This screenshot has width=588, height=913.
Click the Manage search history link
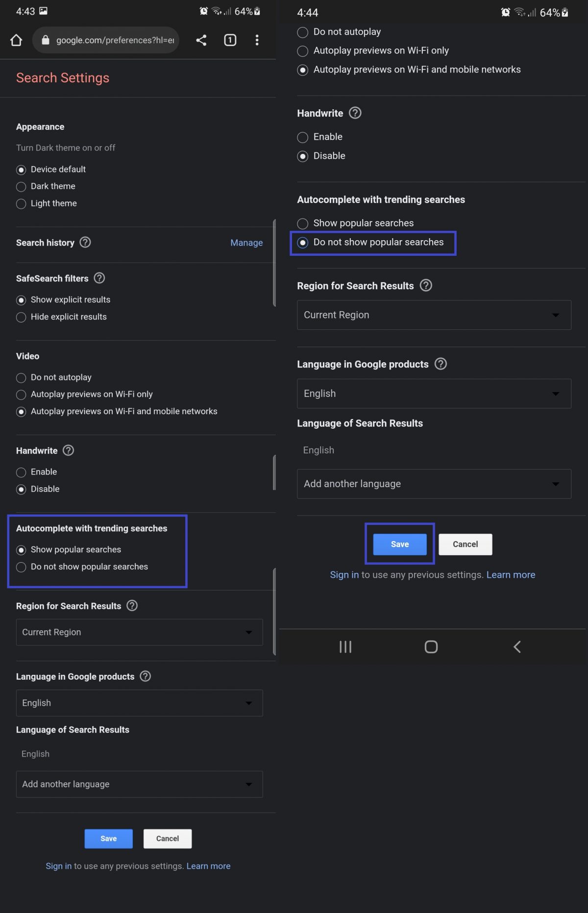coord(246,243)
